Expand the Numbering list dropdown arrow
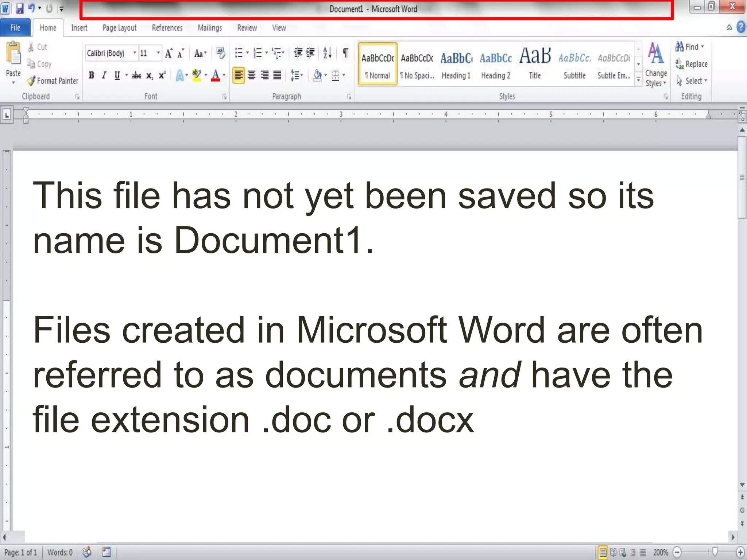Image resolution: width=747 pixels, height=560 pixels. [267, 53]
